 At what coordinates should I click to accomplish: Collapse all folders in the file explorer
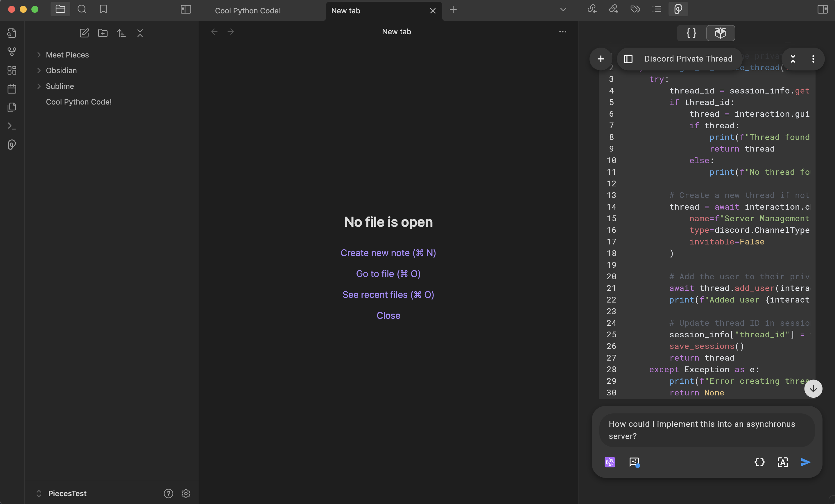(140, 33)
